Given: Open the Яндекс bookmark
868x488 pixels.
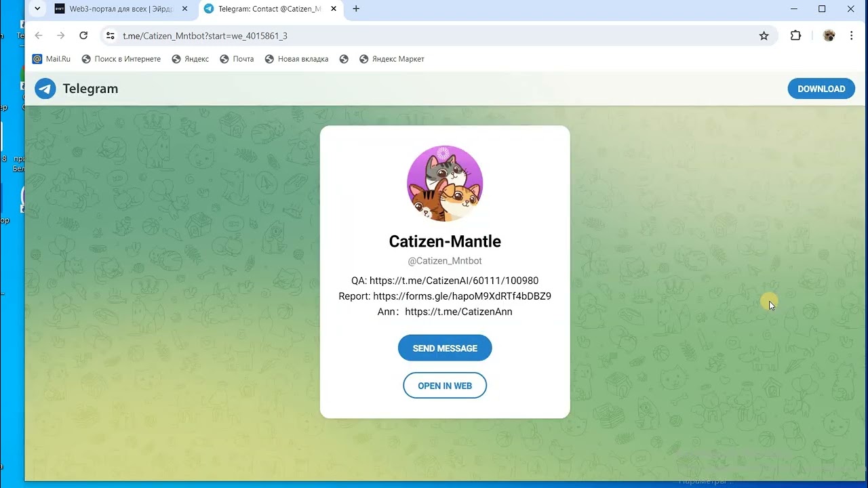Looking at the screenshot, I should [191, 59].
